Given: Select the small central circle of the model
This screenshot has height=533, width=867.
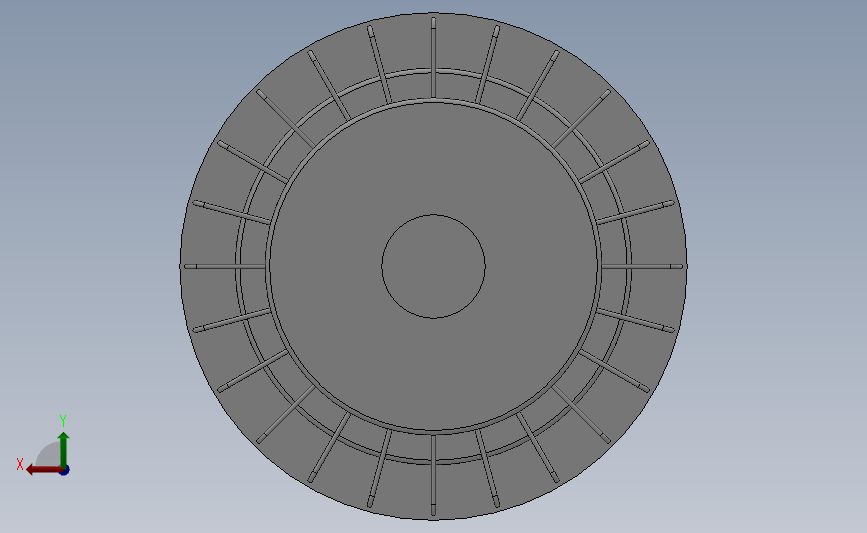Looking at the screenshot, I should point(434,266).
